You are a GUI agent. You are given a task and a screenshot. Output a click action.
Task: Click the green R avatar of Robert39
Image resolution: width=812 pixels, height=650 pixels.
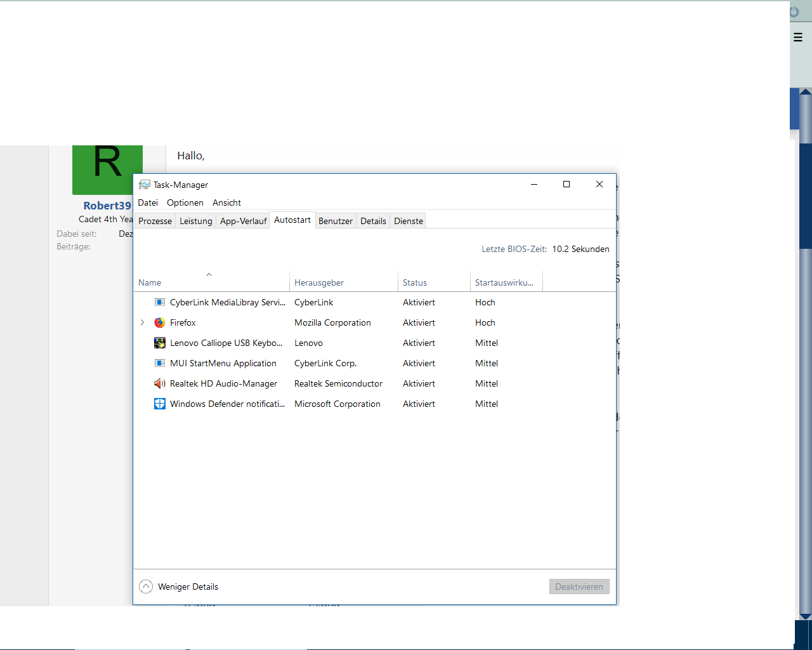tap(107, 169)
